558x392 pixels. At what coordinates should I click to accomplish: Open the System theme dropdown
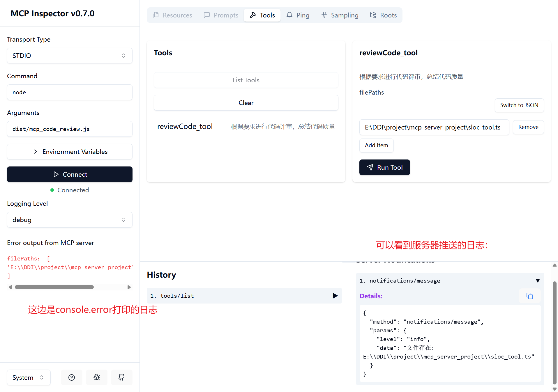(29, 377)
